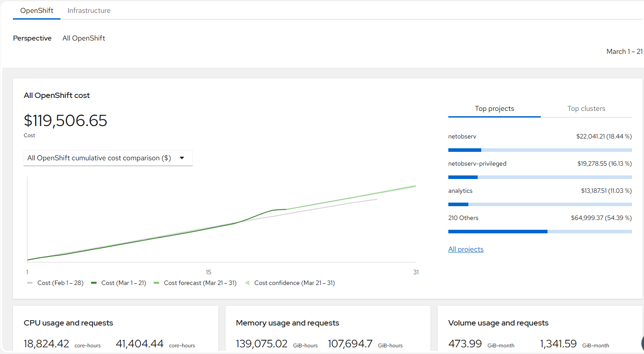Open the All projects link

[x=466, y=249]
